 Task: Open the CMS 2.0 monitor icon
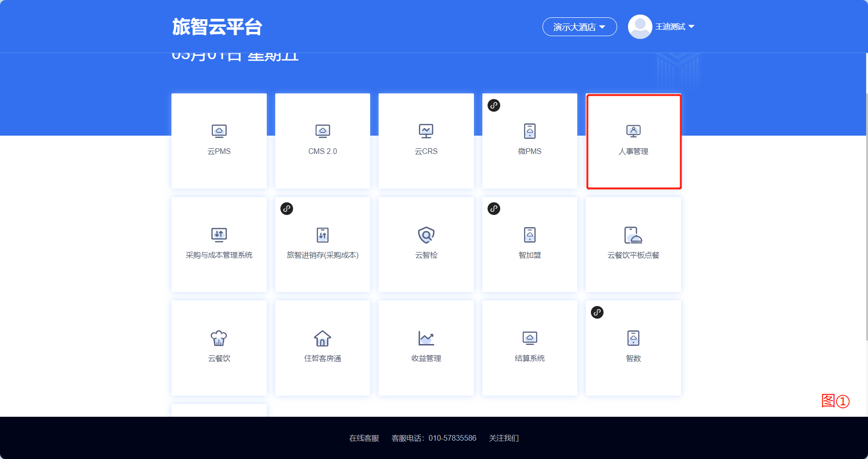(323, 131)
